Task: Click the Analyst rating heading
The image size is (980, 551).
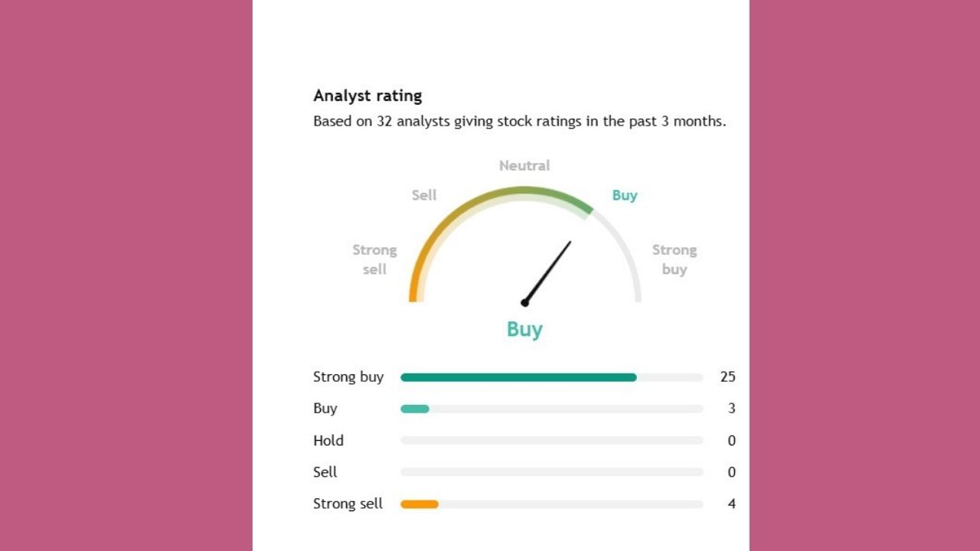Action: 367,96
